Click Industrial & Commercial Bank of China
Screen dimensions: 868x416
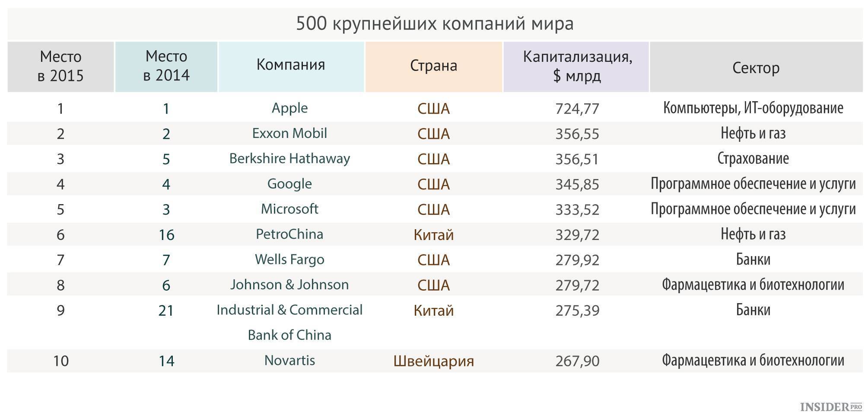pyautogui.click(x=289, y=322)
